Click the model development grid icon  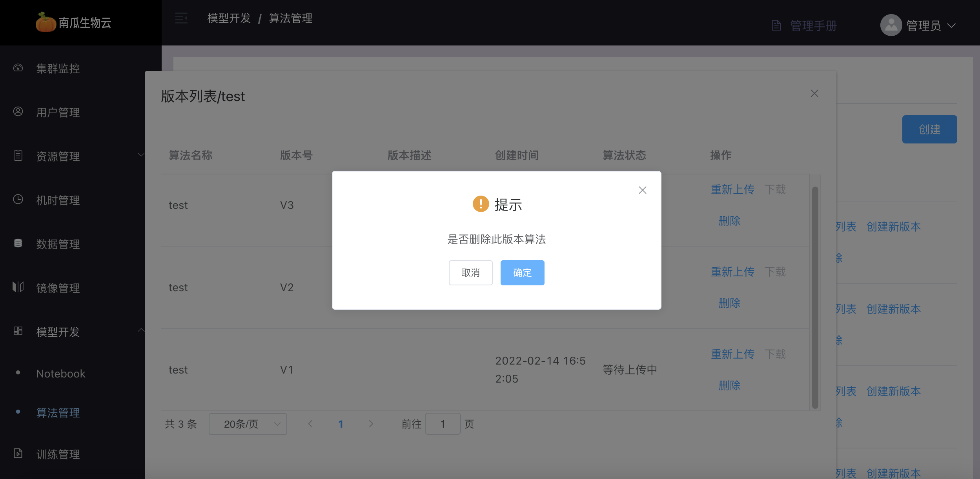click(18, 331)
